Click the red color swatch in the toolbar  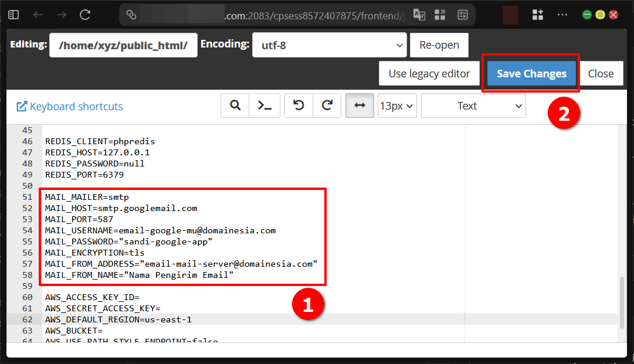(x=510, y=15)
